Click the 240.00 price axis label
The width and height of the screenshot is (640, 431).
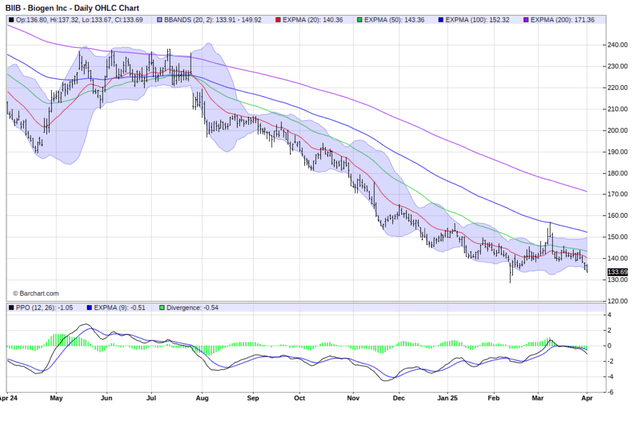pyautogui.click(x=618, y=45)
